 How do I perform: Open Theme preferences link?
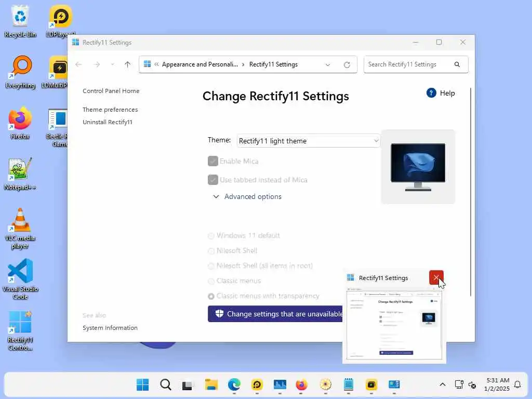[x=110, y=110]
